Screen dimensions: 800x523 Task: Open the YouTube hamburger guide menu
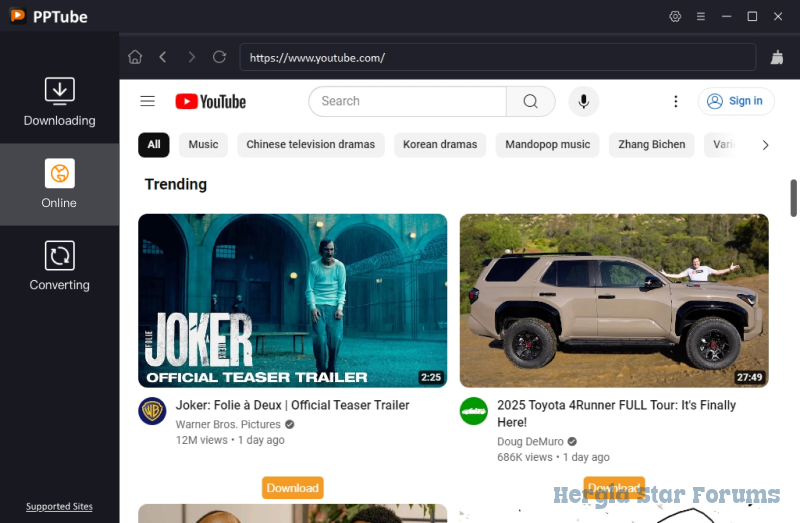148,101
